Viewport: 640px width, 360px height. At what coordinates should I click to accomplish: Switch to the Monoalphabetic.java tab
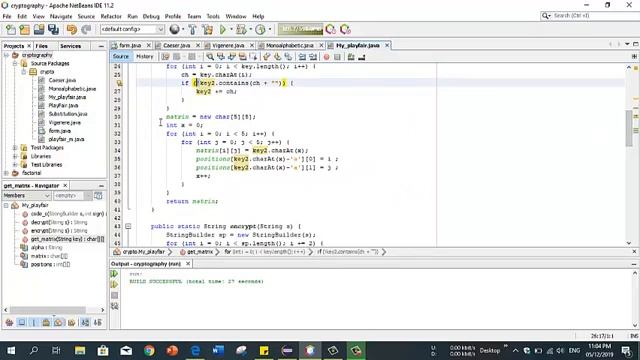coord(290,45)
